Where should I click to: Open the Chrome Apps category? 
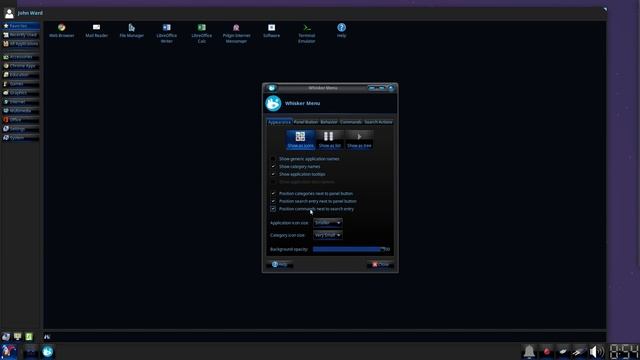(x=21, y=66)
